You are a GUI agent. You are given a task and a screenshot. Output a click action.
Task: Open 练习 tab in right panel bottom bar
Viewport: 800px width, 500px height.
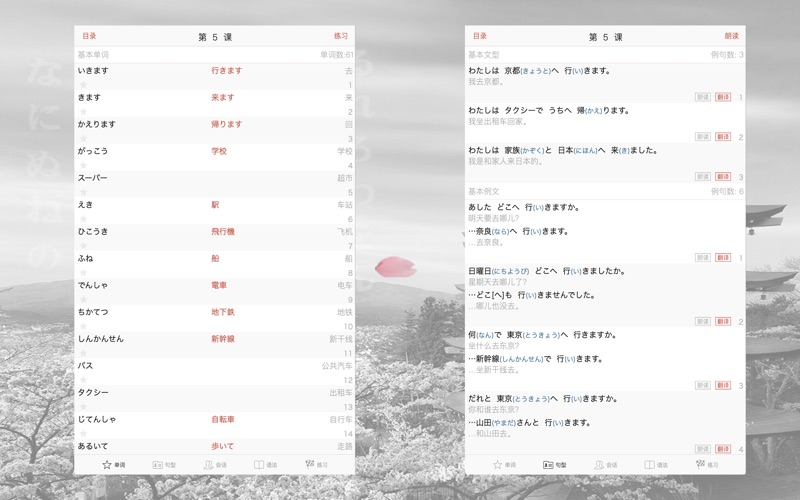(707, 465)
